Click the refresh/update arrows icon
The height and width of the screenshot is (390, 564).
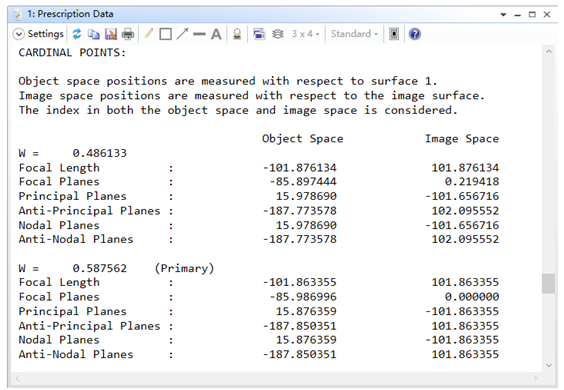click(x=77, y=34)
